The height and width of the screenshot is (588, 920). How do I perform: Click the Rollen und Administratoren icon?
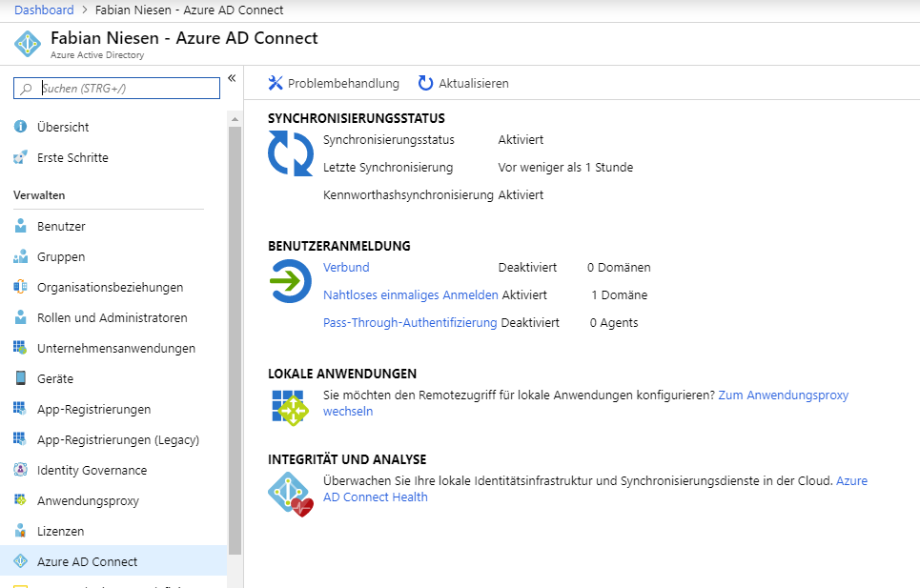(x=21, y=317)
